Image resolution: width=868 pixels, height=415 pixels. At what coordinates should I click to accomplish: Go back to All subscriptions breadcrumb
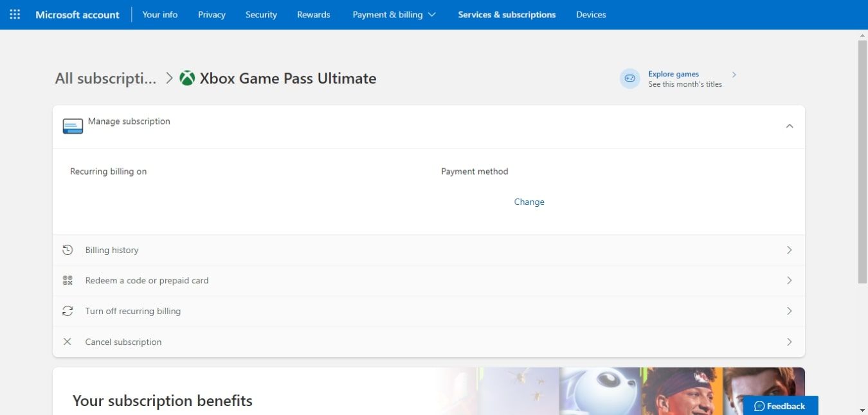pos(105,78)
